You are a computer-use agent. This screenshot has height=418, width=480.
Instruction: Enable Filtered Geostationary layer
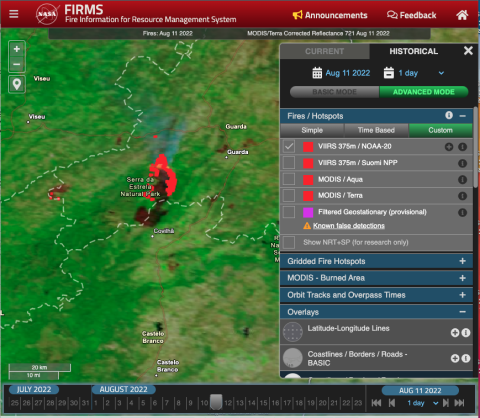289,212
